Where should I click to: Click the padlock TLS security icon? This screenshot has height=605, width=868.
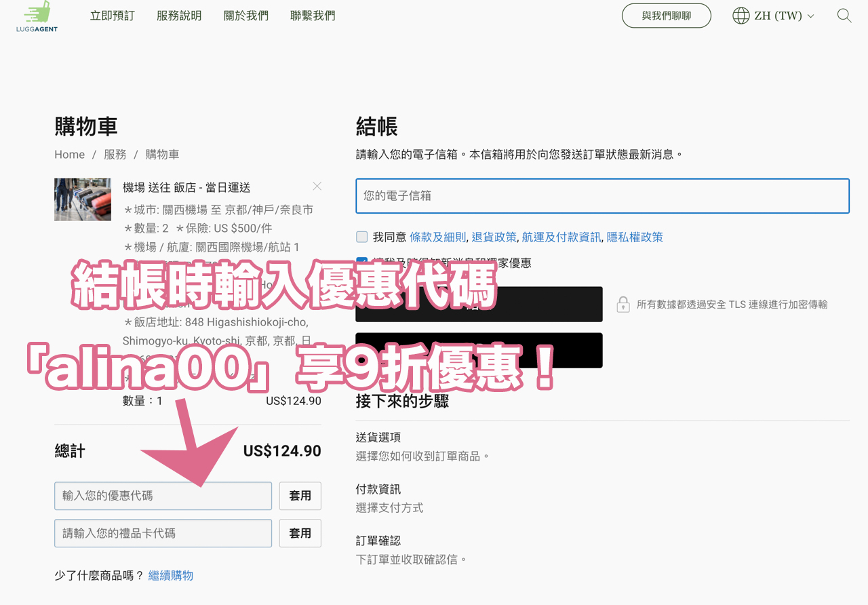(623, 305)
